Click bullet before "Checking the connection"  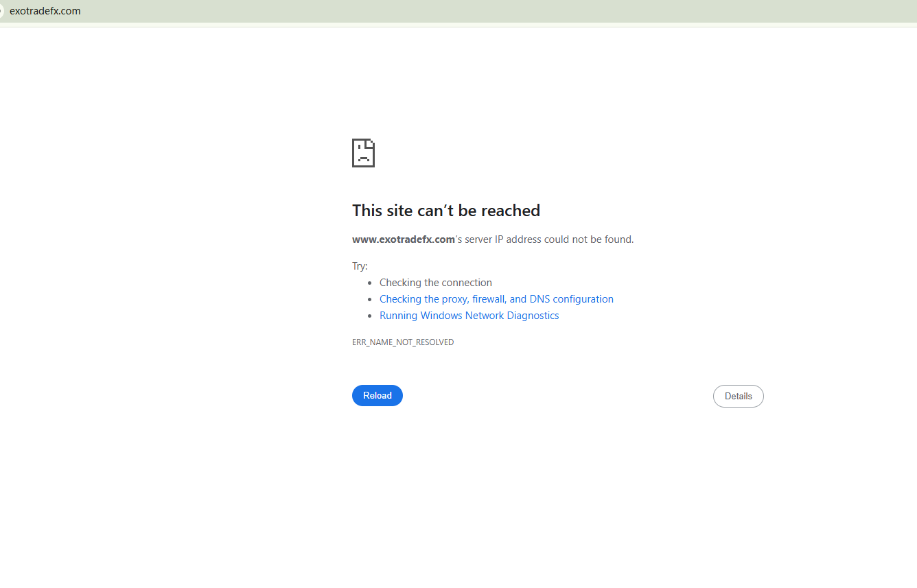point(370,283)
